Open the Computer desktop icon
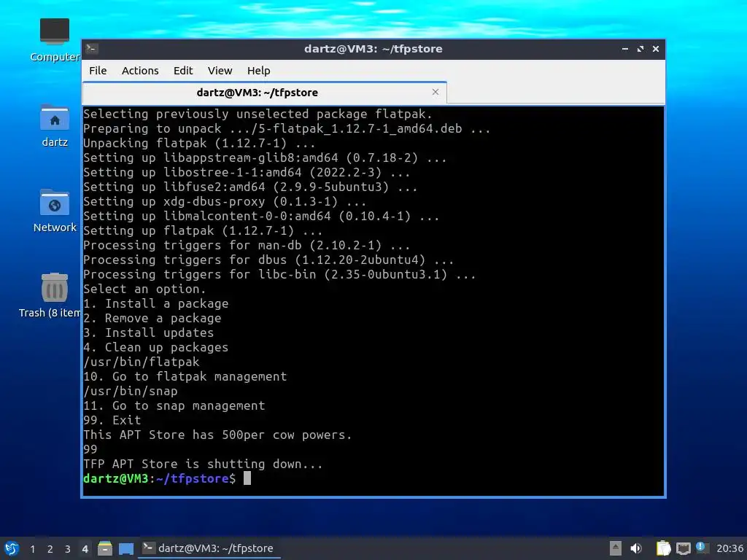 (55, 40)
